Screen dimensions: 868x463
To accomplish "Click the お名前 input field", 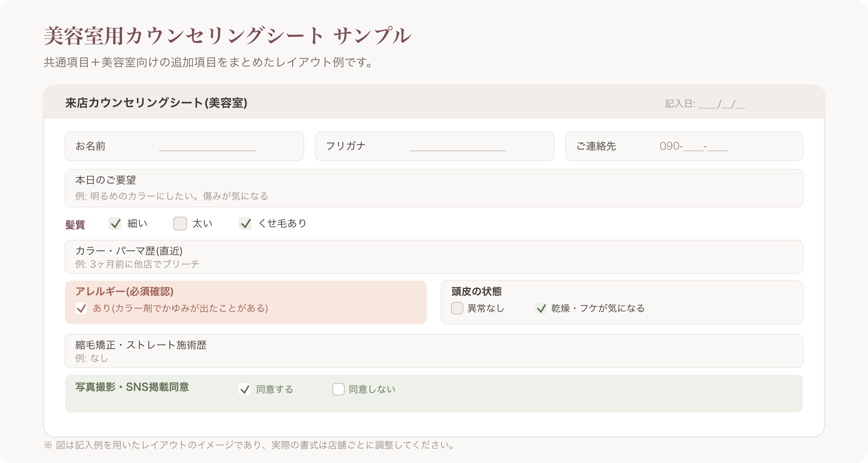I will point(185,146).
